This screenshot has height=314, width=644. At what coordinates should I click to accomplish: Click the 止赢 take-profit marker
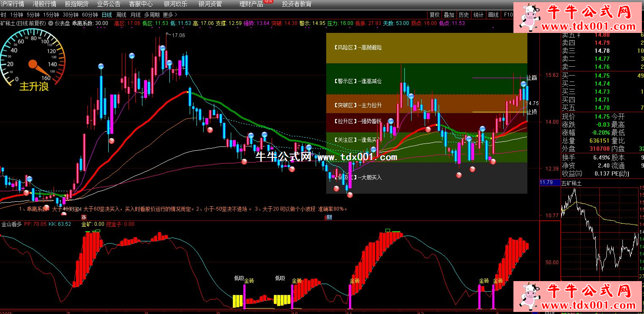(x=532, y=78)
